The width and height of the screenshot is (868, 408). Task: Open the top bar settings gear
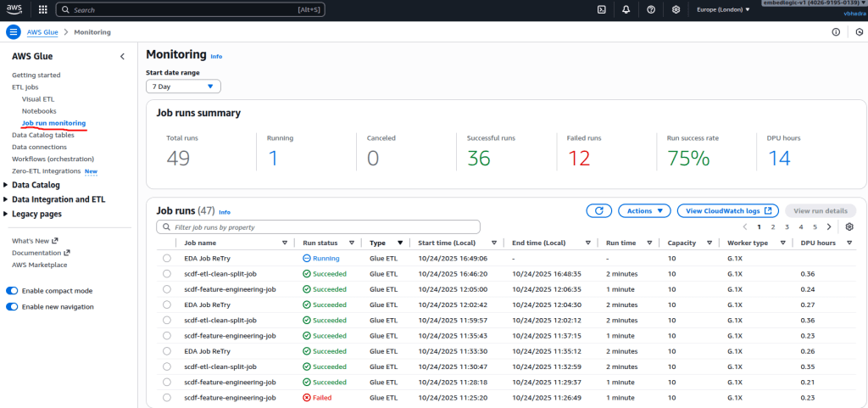[676, 10]
